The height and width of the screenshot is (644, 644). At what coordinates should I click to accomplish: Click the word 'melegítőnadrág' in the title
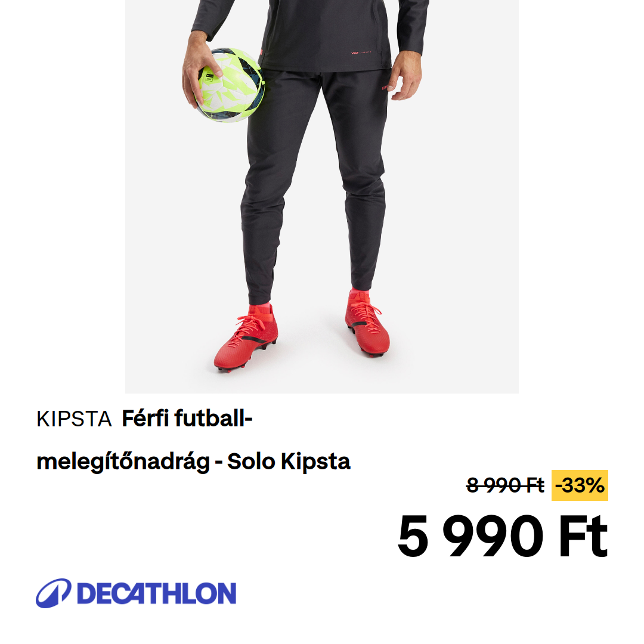(x=123, y=462)
